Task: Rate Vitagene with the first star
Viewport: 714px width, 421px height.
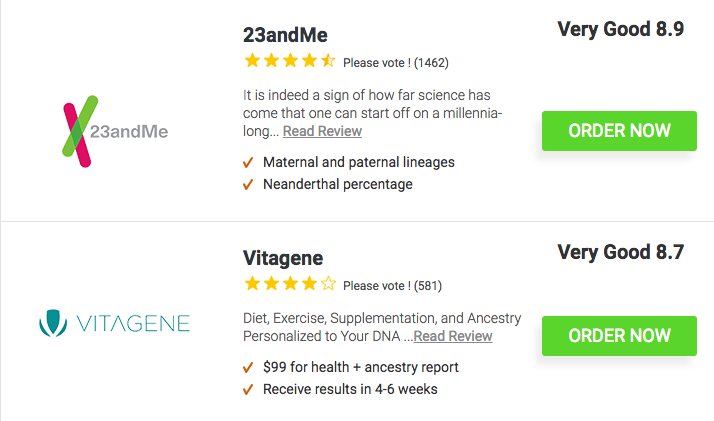Action: point(252,284)
